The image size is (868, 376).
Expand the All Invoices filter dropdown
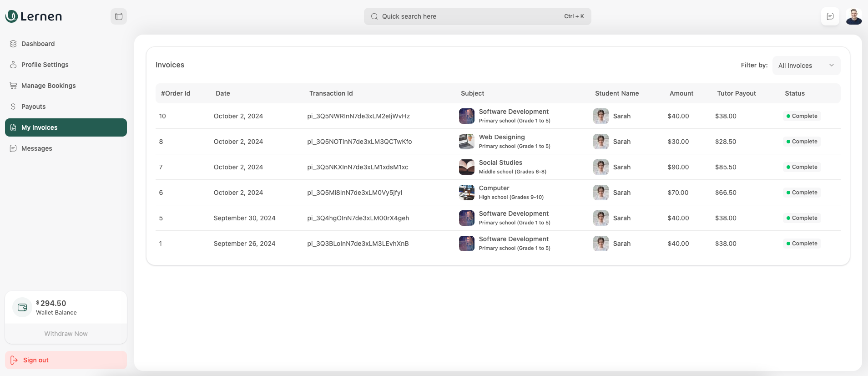[x=806, y=66]
